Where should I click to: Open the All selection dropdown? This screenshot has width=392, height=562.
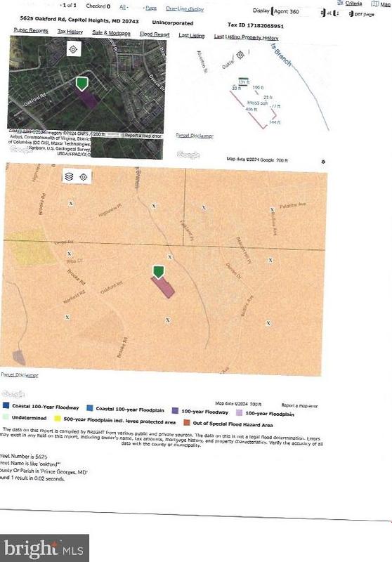(124, 7)
